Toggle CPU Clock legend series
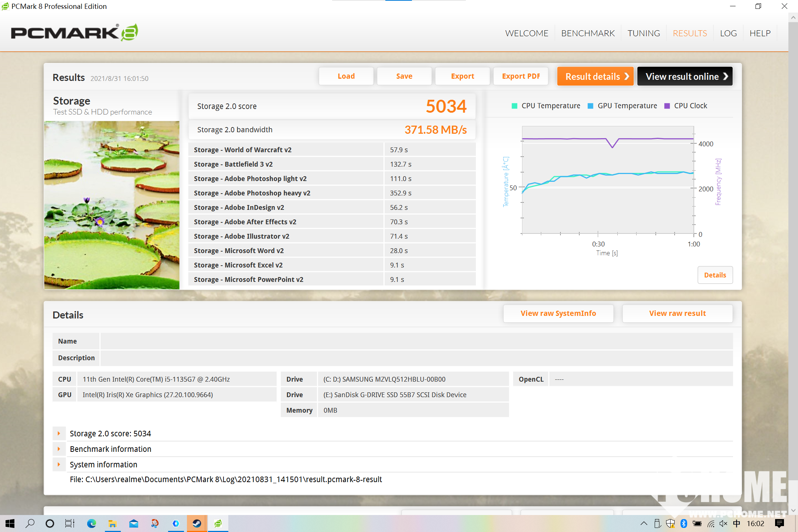 click(686, 106)
